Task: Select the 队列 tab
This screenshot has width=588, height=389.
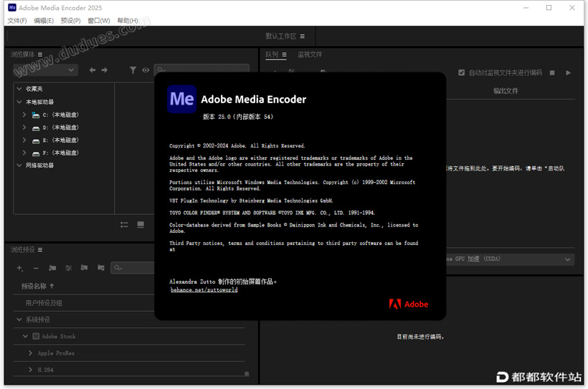Action: (272, 54)
